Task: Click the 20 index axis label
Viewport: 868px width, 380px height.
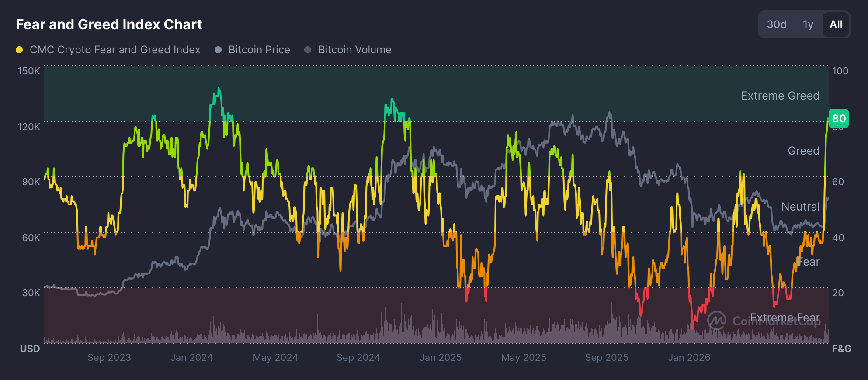Action: click(x=838, y=293)
